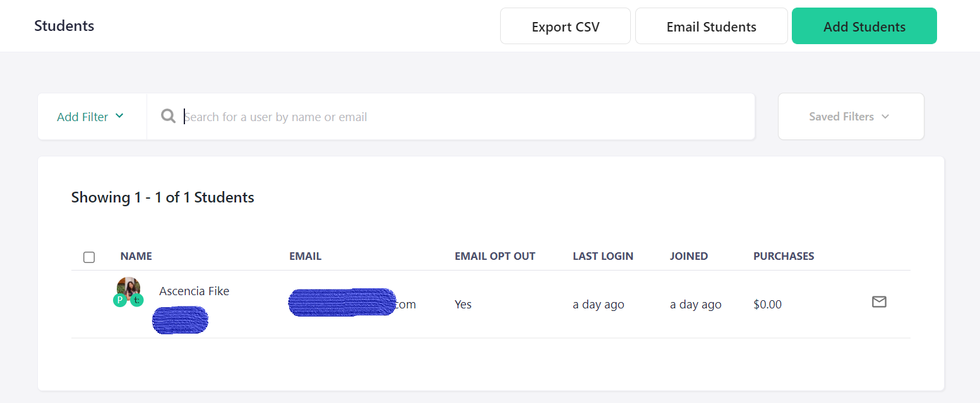Image resolution: width=980 pixels, height=403 pixels.
Task: Select the EMAIL OPT OUT column header
Action: [x=495, y=256]
